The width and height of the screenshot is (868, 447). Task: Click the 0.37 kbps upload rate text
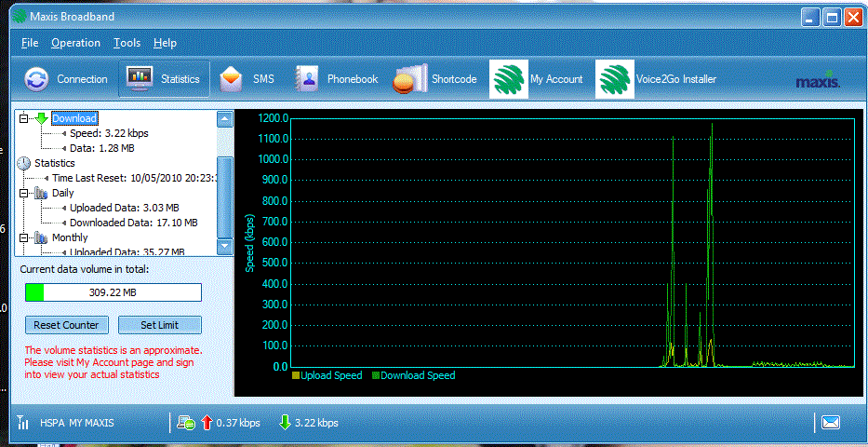coord(238,423)
